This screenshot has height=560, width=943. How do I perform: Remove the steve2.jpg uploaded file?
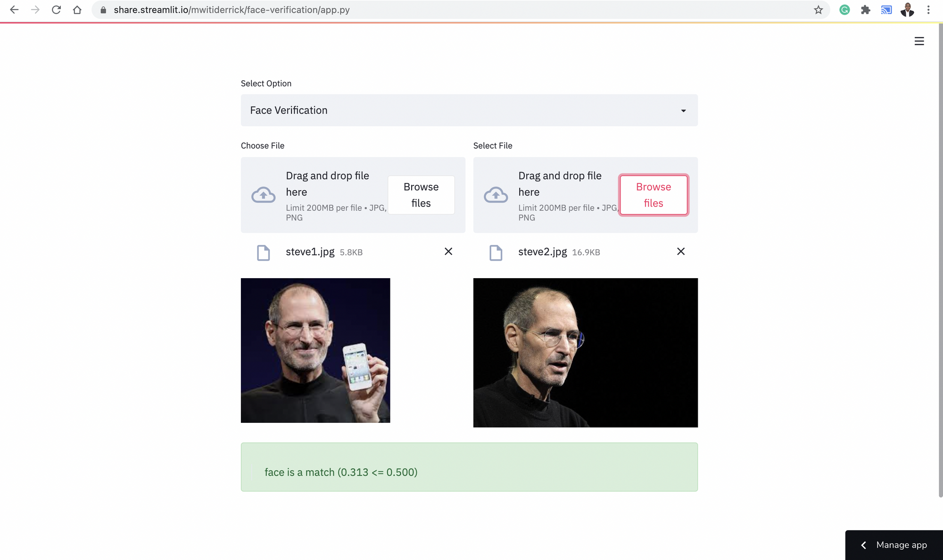(681, 252)
